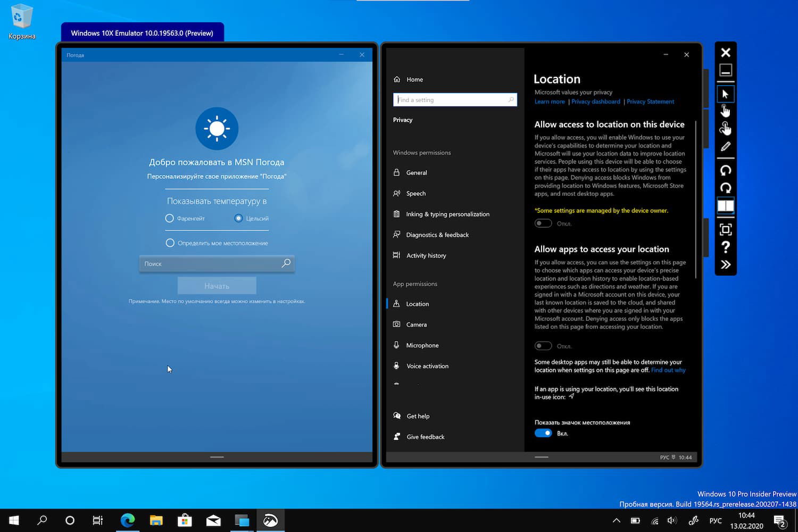Enable Определить мое местоположение option
The width and height of the screenshot is (798, 532).
pyautogui.click(x=170, y=243)
